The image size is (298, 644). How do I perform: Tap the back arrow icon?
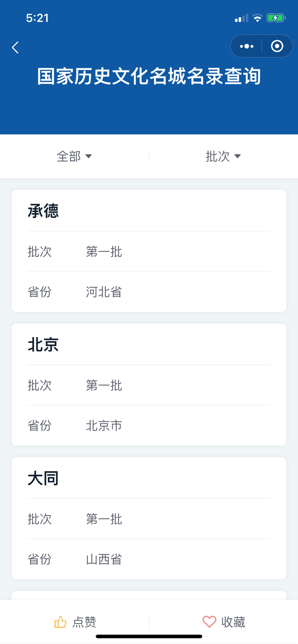(15, 47)
